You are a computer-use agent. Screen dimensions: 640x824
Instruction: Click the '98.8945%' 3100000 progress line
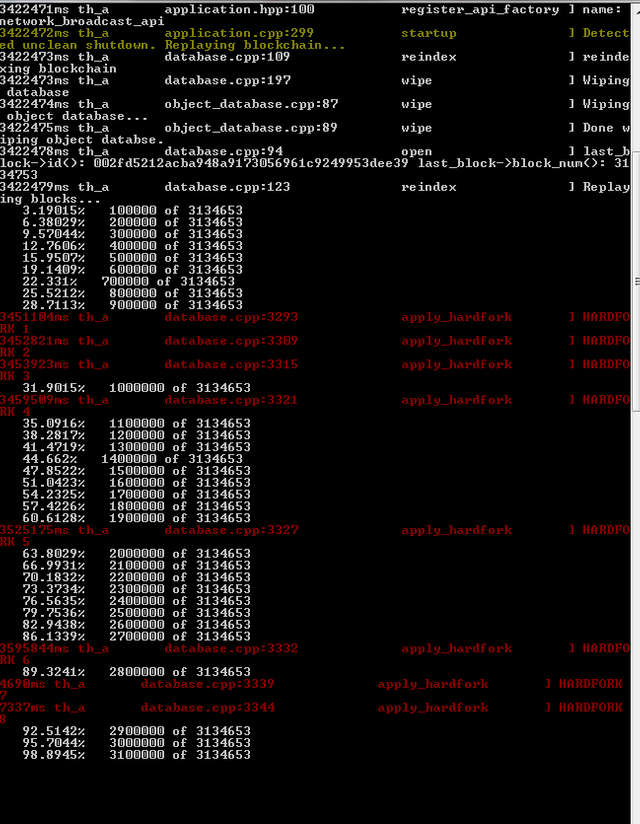[137, 755]
